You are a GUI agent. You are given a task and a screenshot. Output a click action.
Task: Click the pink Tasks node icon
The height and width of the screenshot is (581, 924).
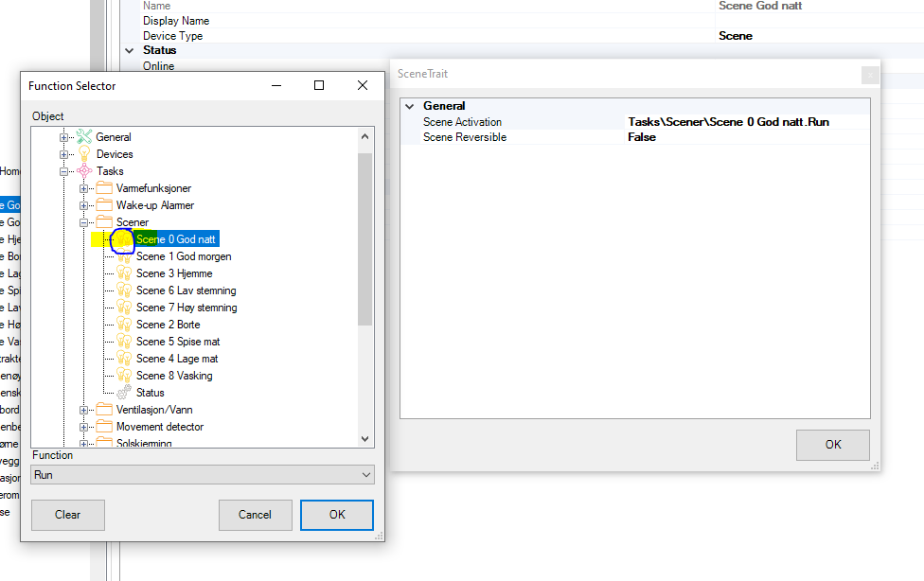point(84,171)
